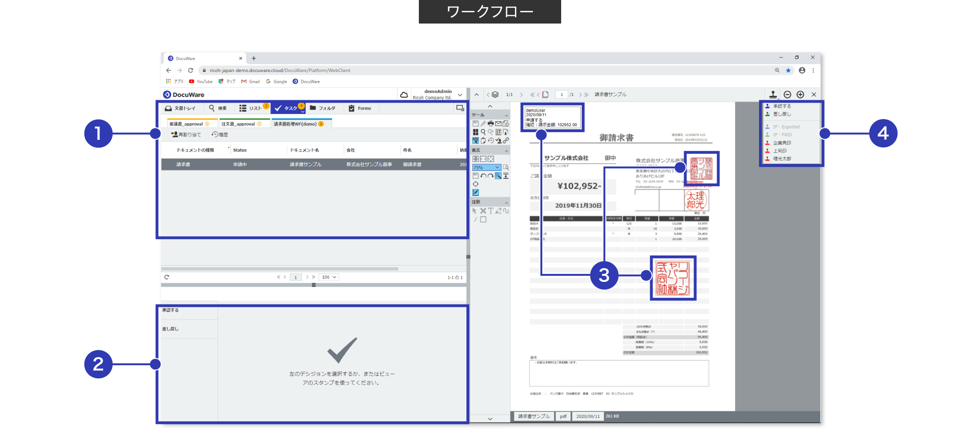The width and height of the screenshot is (980, 433).
Task: Select the text annotation tool in the 注釈 panel
Action: click(491, 210)
